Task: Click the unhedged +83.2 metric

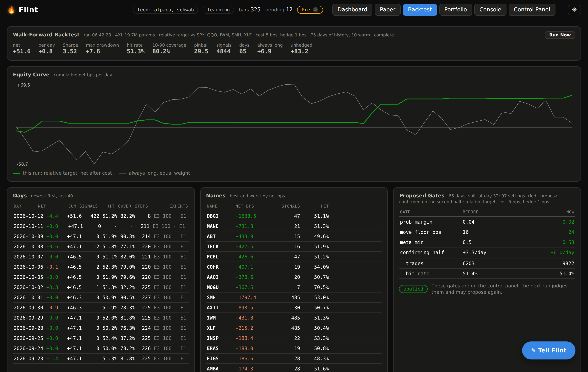Action: click(301, 49)
